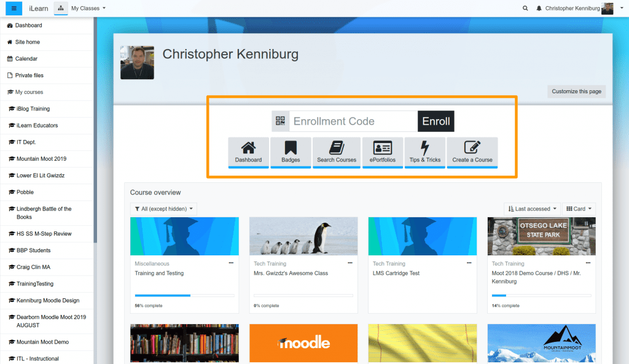Open the Last accessed sort dropdown
This screenshot has height=364, width=629.
(533, 209)
